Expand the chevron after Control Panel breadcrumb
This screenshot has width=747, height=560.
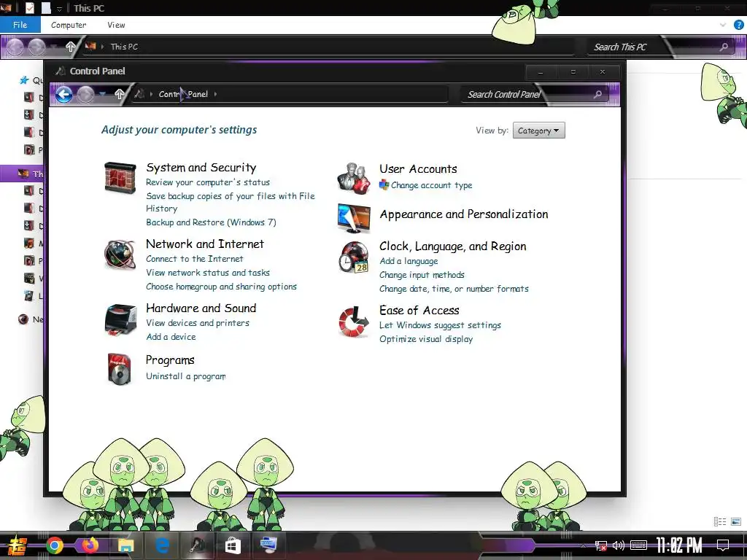(215, 94)
